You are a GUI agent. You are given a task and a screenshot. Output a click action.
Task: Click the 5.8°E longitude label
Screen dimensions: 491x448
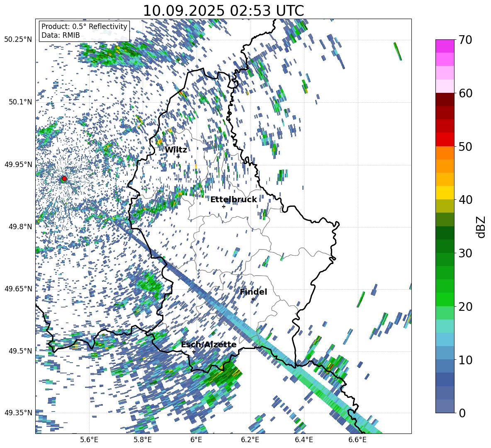click(143, 440)
